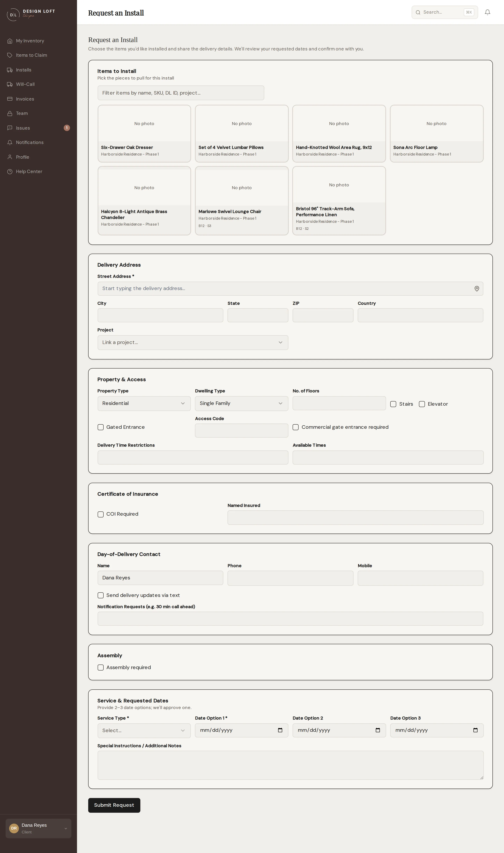Open the Service Type select
Viewport: 504px width, 853px height.
[144, 730]
